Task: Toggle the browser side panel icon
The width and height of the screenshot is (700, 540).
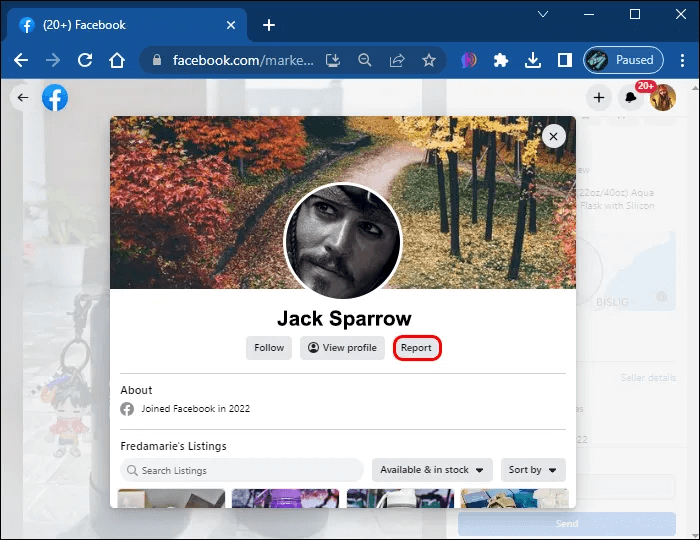Action: (x=565, y=60)
